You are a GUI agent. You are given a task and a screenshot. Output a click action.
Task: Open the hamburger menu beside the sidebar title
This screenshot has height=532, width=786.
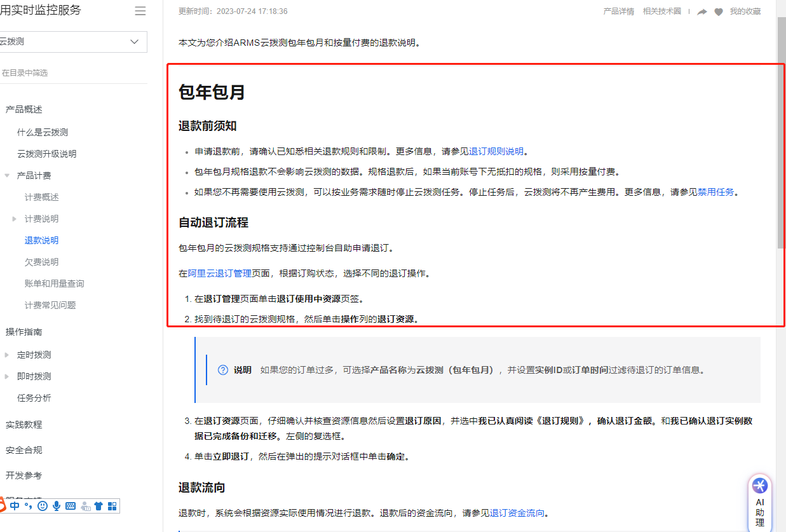click(140, 11)
